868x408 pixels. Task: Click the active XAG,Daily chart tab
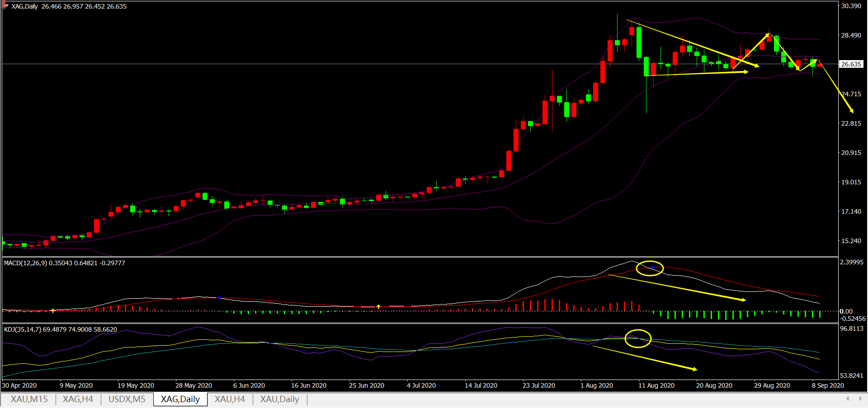180,399
